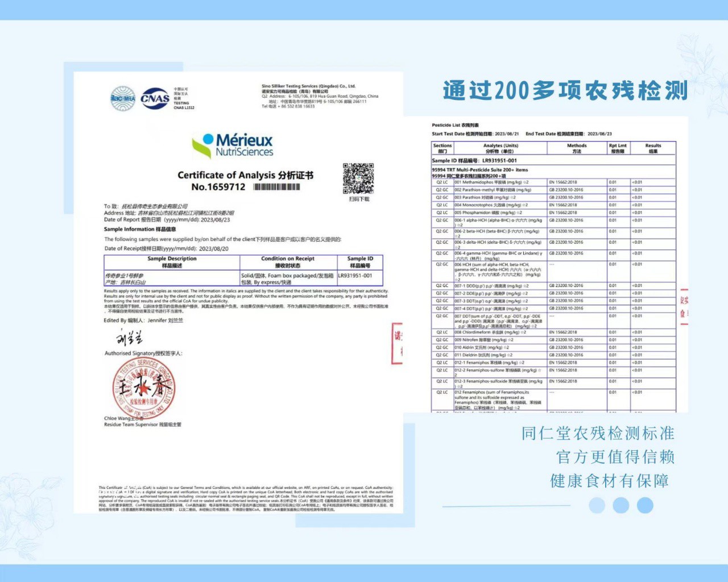Click the lightest blue dot at bottom right
Image resolution: width=728 pixels, height=582 pixels.
(x=597, y=505)
